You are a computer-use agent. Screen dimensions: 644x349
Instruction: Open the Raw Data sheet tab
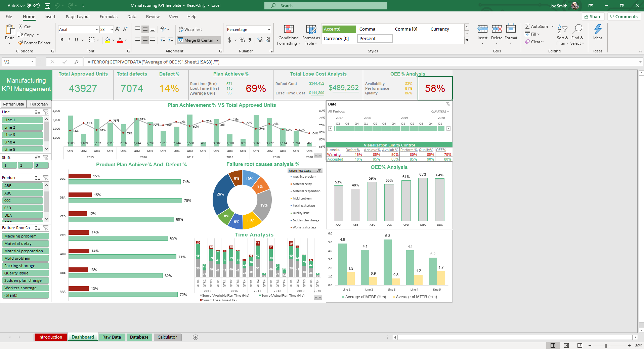[x=112, y=337]
